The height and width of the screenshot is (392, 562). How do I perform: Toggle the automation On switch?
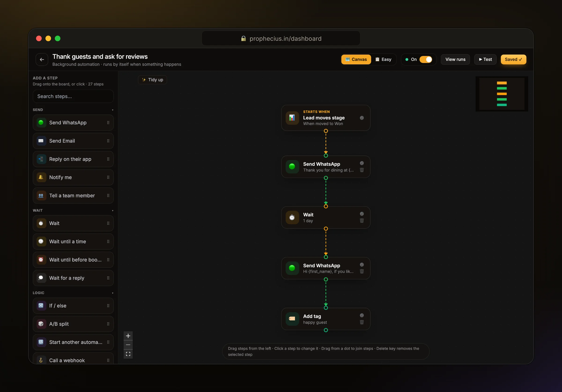[426, 59]
